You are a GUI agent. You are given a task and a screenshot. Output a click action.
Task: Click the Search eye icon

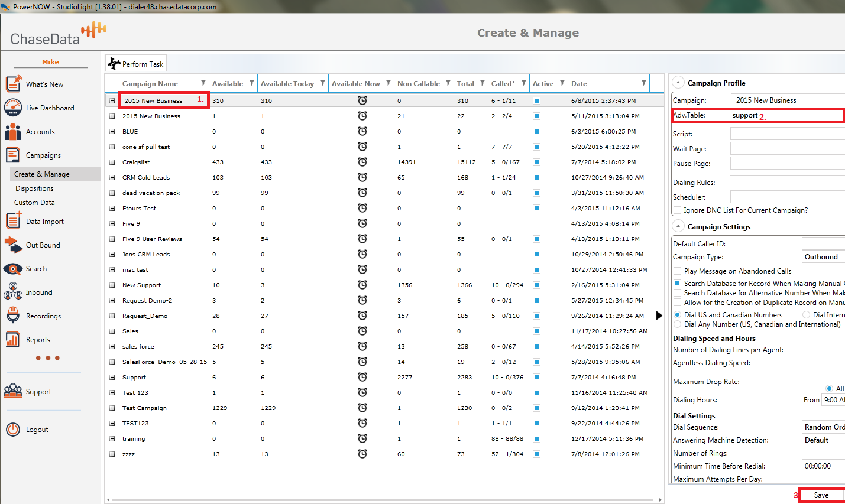click(x=13, y=269)
